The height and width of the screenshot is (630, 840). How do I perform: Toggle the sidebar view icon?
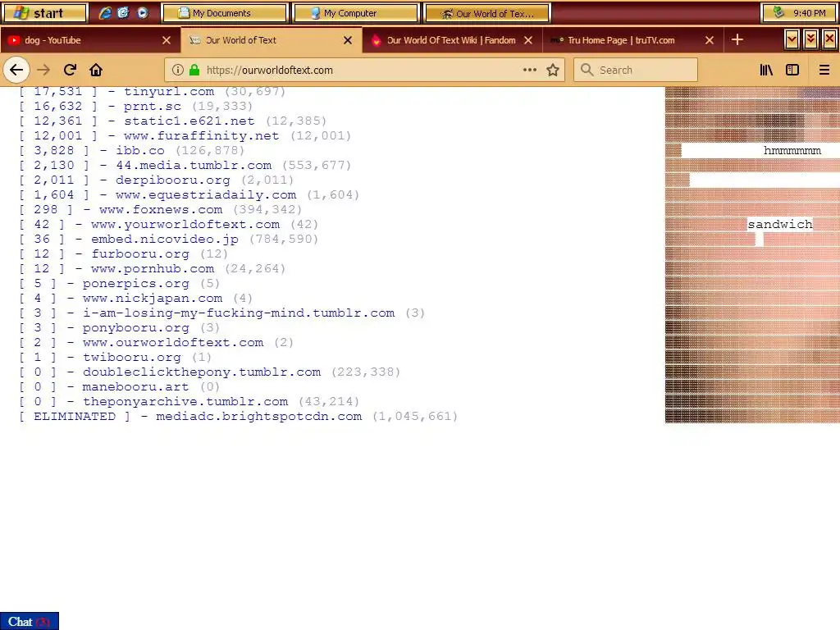pyautogui.click(x=792, y=70)
